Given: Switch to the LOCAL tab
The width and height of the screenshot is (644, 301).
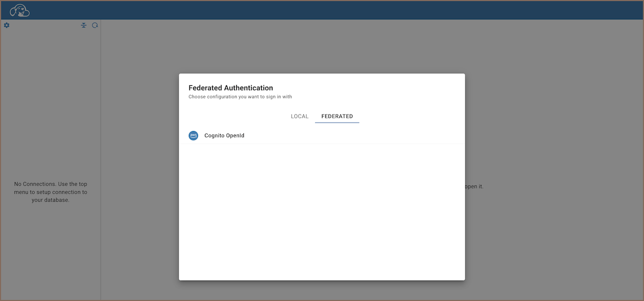Looking at the screenshot, I should 300,116.
